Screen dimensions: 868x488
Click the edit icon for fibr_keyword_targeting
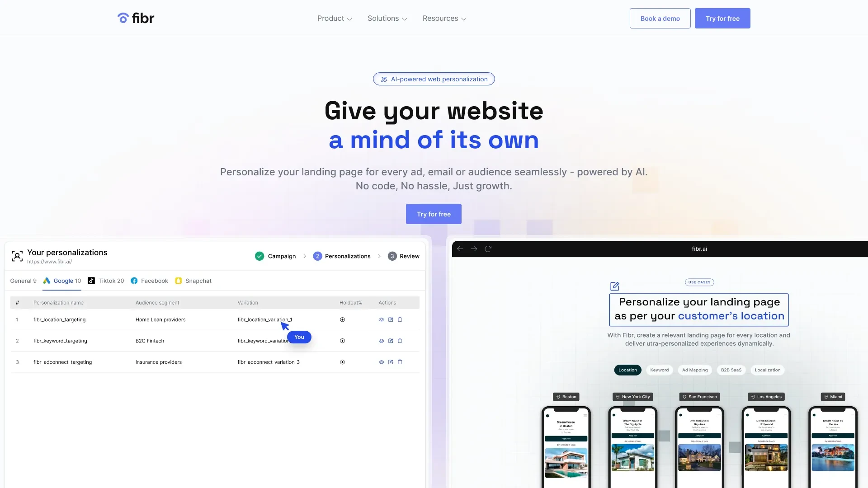pyautogui.click(x=391, y=341)
